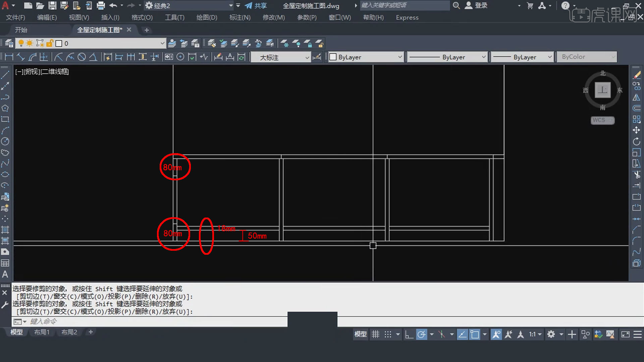Toggle Ortho mode in status bar
This screenshot has width=644, height=362.
click(x=409, y=334)
